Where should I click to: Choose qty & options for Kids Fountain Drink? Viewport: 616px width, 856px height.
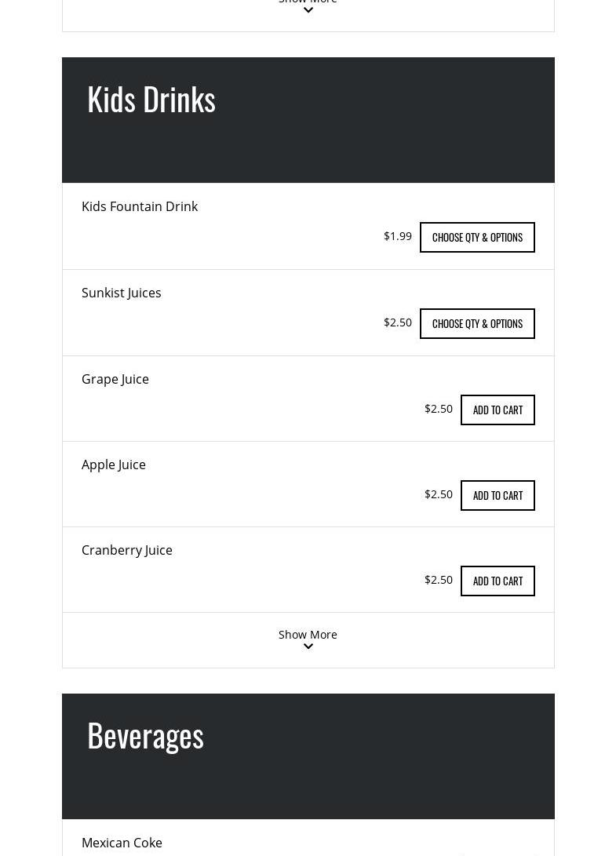[x=477, y=237]
